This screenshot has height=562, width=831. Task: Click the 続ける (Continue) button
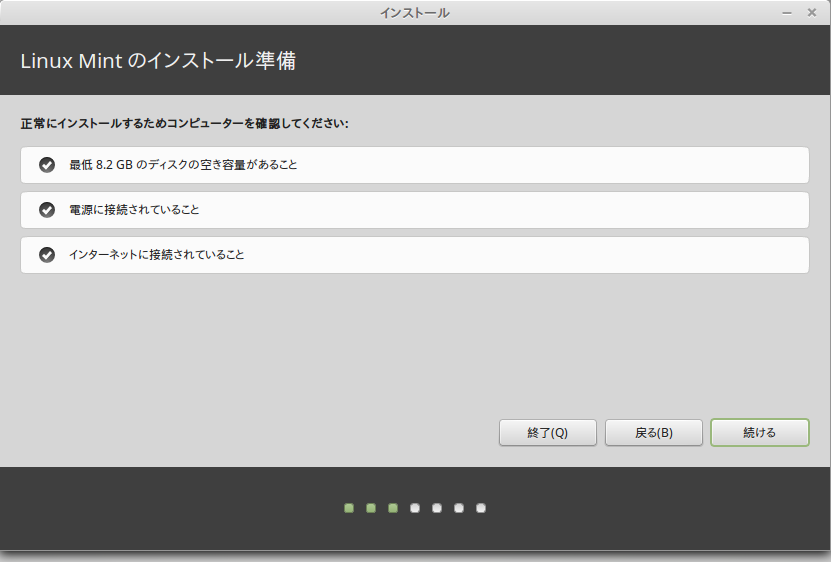759,433
